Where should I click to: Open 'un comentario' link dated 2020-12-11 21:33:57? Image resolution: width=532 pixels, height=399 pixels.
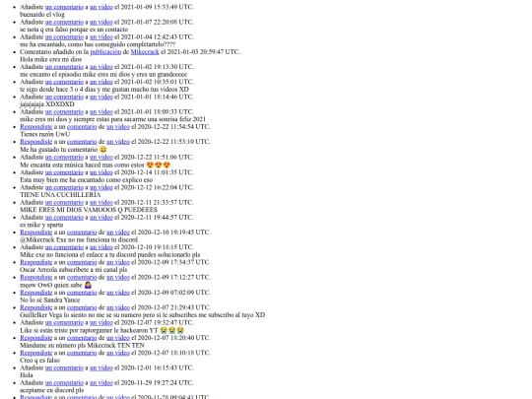[x=64, y=202]
